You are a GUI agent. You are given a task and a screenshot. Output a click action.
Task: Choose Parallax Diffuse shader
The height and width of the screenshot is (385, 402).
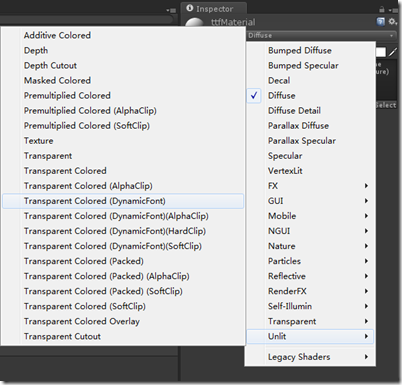click(310, 125)
